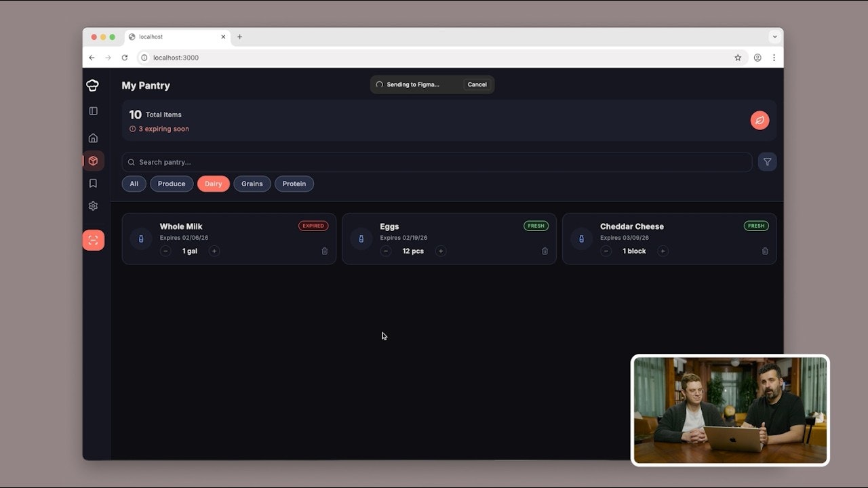Focus the Search pantry field
The width and height of the screenshot is (868, 488).
coord(437,162)
